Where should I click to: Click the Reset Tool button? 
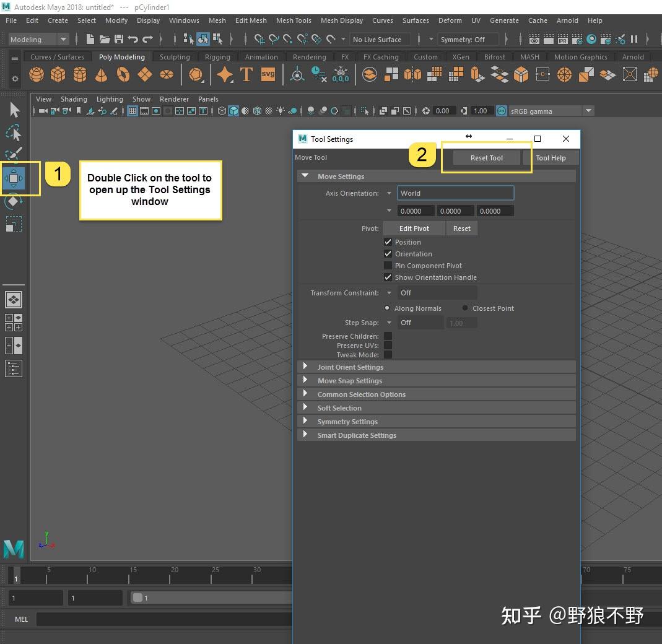pyautogui.click(x=487, y=157)
